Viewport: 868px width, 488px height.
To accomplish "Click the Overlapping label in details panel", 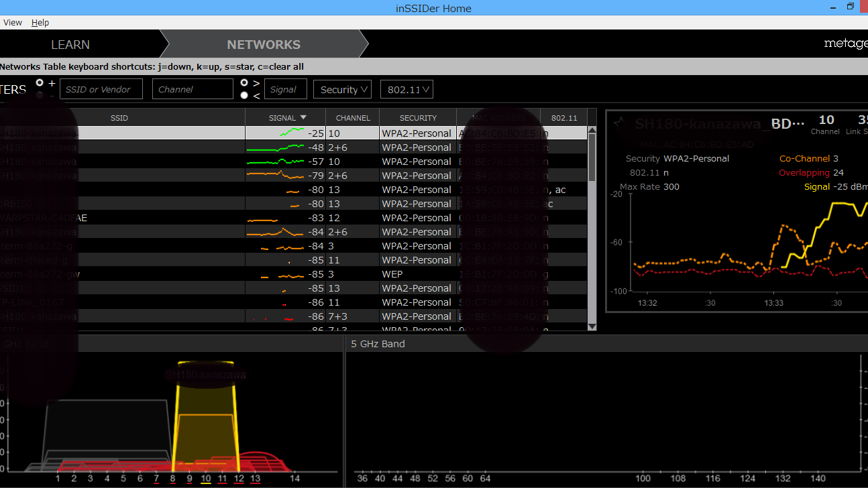I will click(804, 173).
